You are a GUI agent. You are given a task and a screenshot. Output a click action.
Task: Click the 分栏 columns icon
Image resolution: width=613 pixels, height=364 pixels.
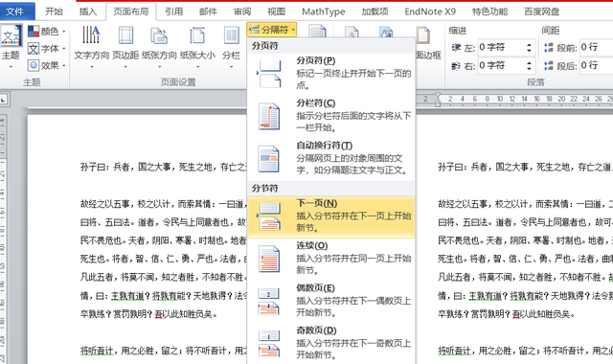pos(232,35)
